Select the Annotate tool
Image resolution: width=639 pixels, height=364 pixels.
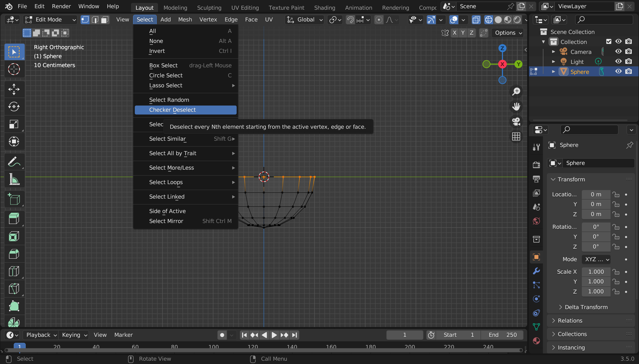tap(14, 162)
